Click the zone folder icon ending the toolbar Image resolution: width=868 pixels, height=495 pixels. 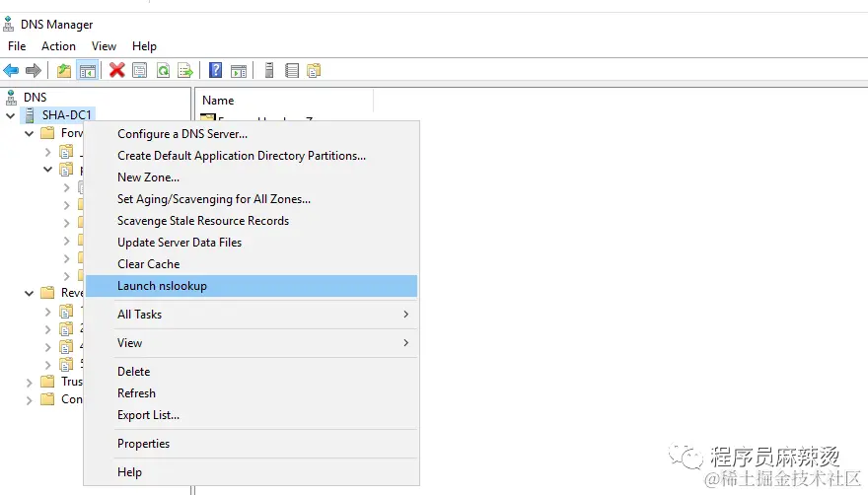(x=314, y=71)
